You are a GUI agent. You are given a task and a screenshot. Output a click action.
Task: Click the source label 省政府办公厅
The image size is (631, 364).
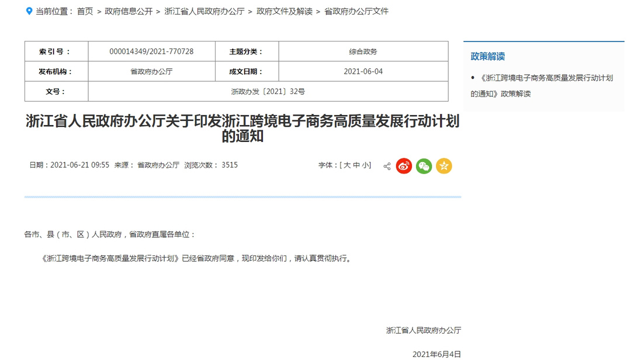click(158, 165)
